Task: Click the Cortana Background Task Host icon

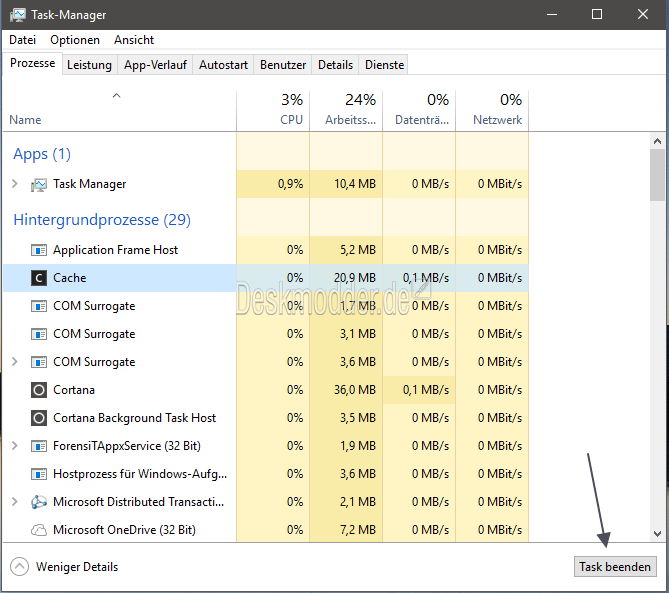Action: tap(39, 418)
